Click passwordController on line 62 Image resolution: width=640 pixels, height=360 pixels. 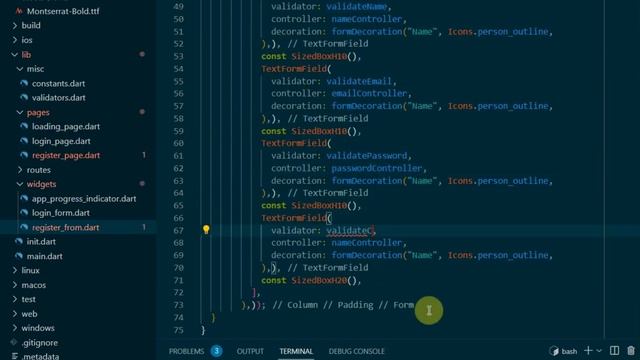point(377,168)
